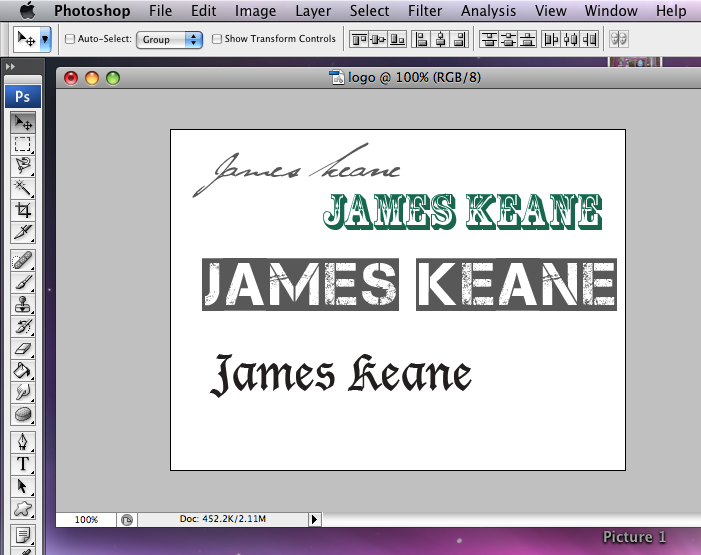The width and height of the screenshot is (701, 555).
Task: Select the Rectangular Marquee tool
Action: pos(23,144)
